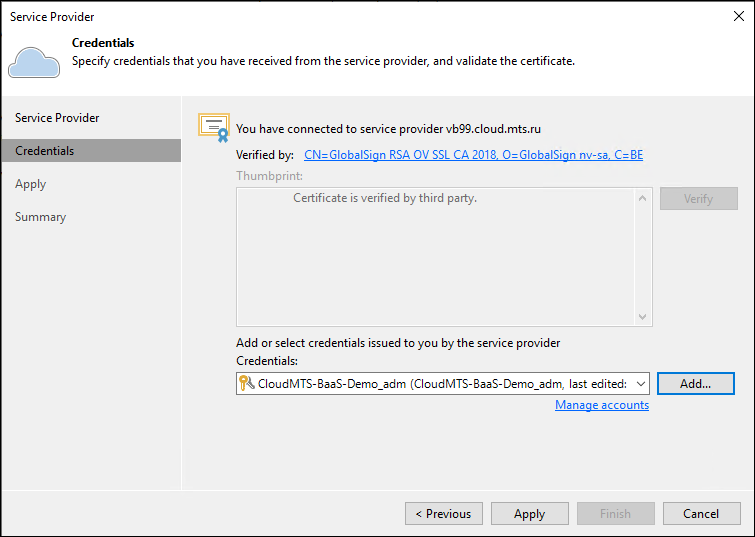This screenshot has height=537, width=755.
Task: Go back with the Previous button
Action: [444, 514]
